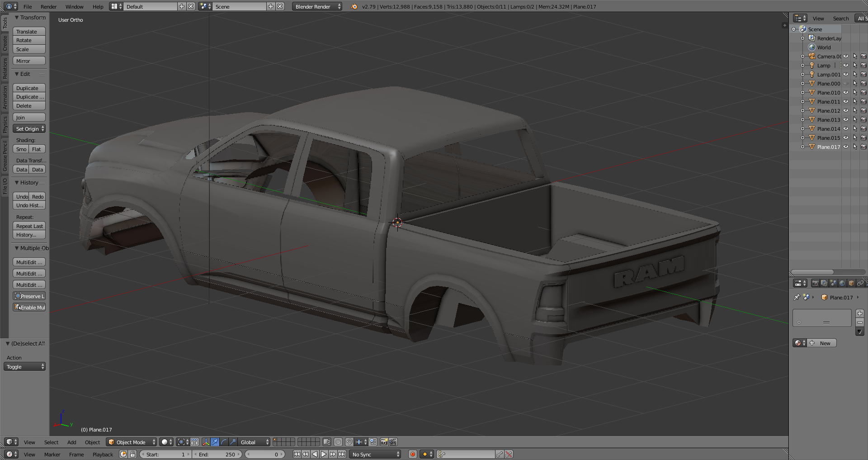Toggle visibility of Camera in outliner

846,56
